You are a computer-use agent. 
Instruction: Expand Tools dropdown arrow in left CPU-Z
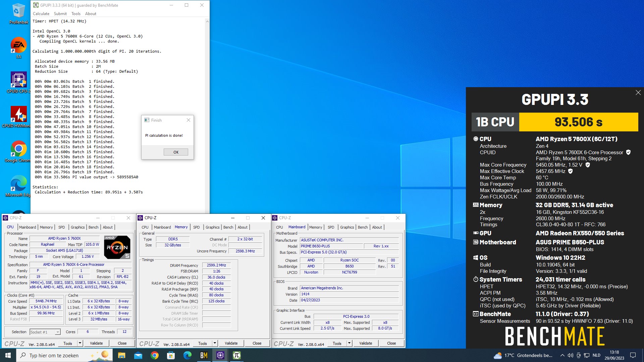[x=80, y=343]
